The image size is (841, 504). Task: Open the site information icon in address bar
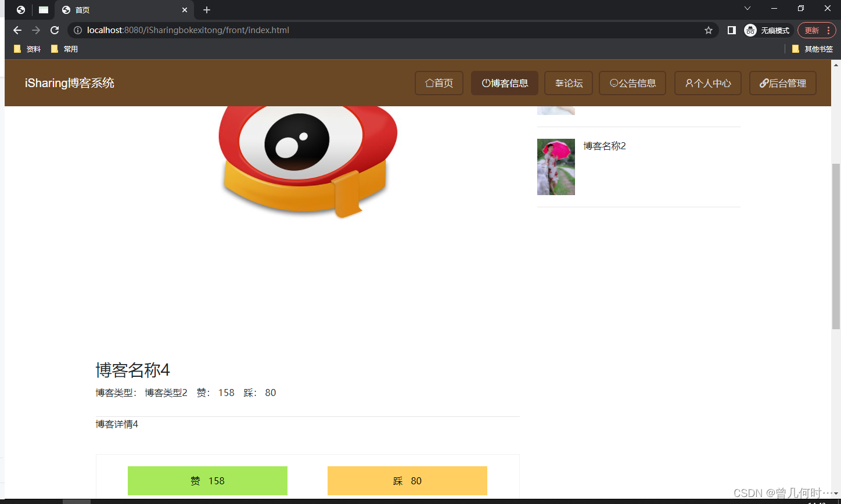coord(77,30)
